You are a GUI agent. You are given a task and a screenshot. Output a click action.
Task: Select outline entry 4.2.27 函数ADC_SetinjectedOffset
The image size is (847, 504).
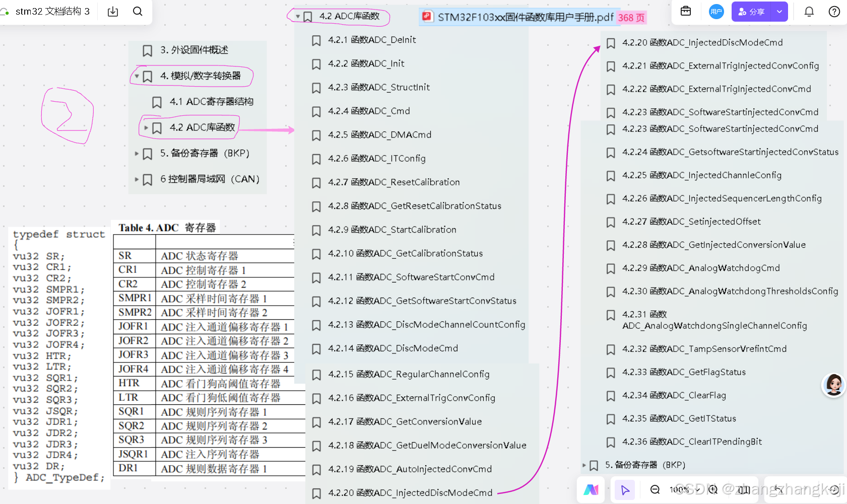click(691, 222)
